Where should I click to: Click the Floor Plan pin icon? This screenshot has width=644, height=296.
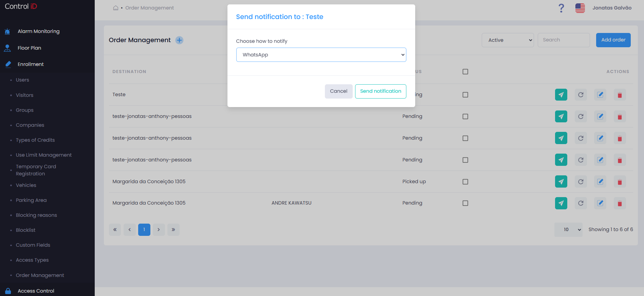click(7, 48)
